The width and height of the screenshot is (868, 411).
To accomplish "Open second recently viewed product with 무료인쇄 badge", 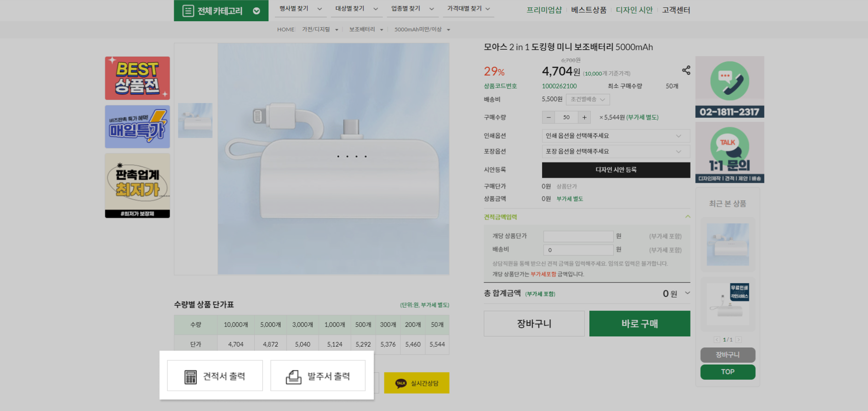I will [728, 304].
